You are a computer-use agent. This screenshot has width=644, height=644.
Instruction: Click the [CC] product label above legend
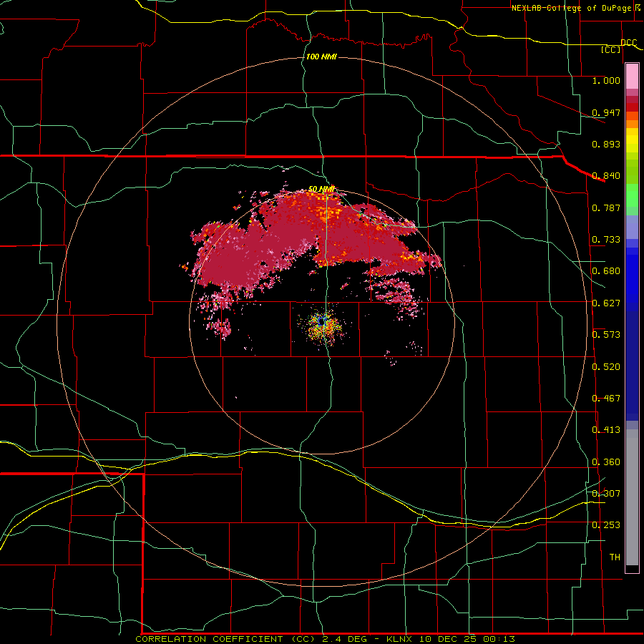coord(611,49)
